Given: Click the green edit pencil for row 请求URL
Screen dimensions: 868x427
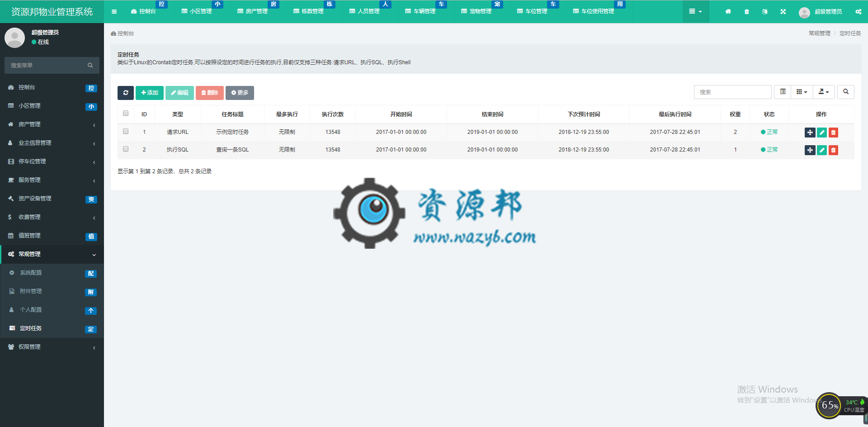Looking at the screenshot, I should [x=822, y=132].
